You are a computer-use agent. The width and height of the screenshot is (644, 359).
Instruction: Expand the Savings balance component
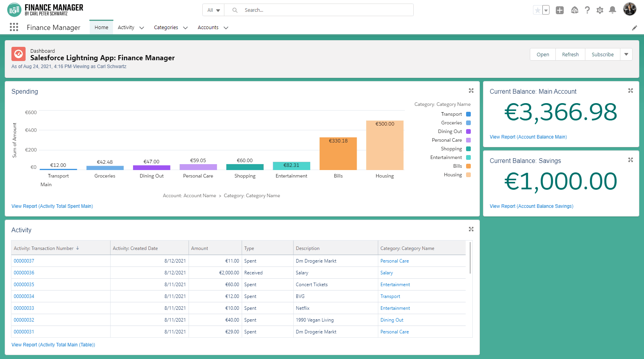coord(631,160)
